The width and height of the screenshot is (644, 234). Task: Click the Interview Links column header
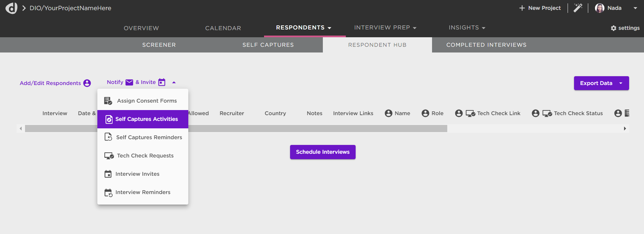tap(353, 113)
